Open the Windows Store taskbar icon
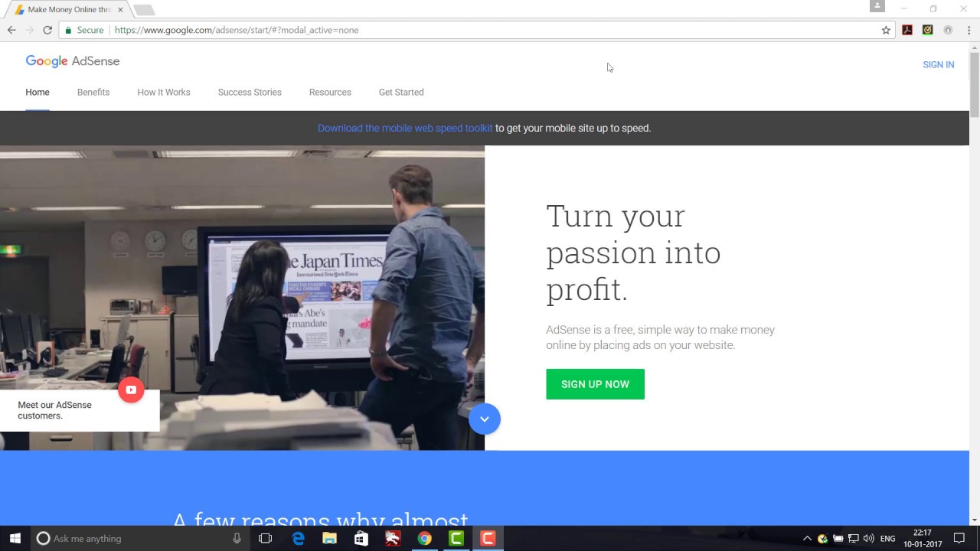Screen dimensions: 980x551 coord(361,538)
